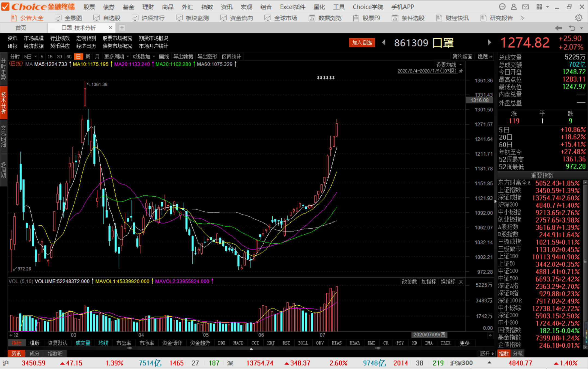Switch K-line period to 周
The image size is (588, 369).
pos(88,57)
